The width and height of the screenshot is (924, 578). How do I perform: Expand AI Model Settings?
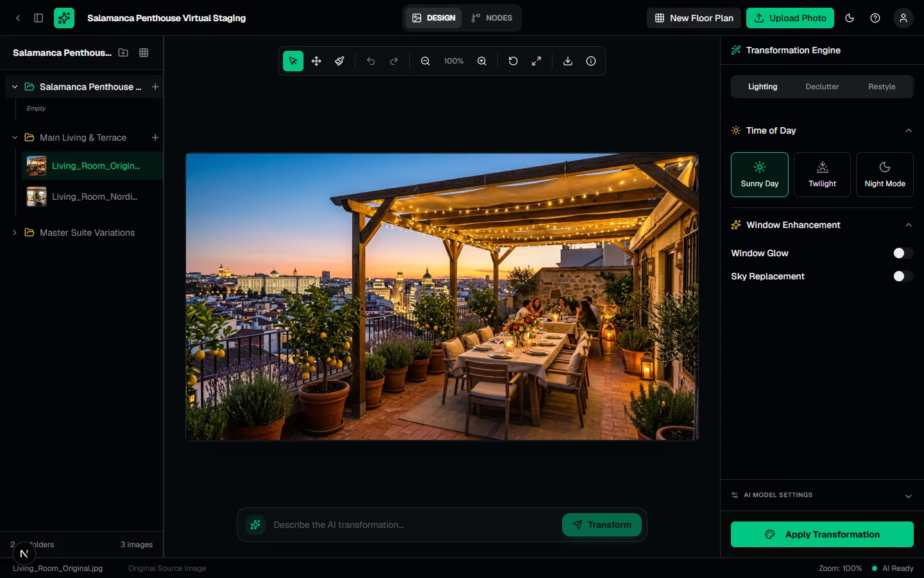pyautogui.click(x=822, y=495)
